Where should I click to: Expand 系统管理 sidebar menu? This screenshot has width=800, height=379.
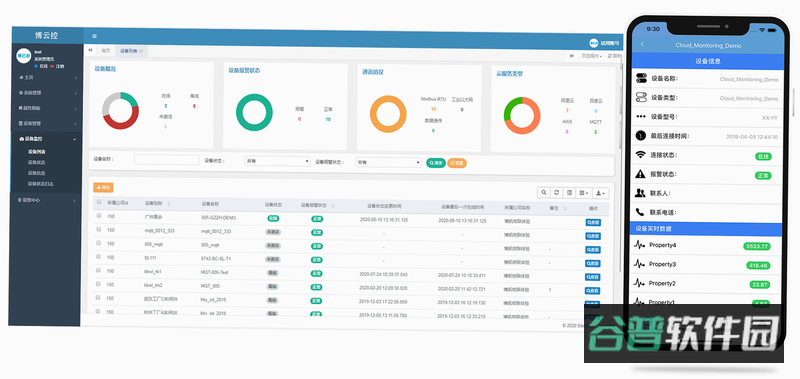(x=47, y=93)
